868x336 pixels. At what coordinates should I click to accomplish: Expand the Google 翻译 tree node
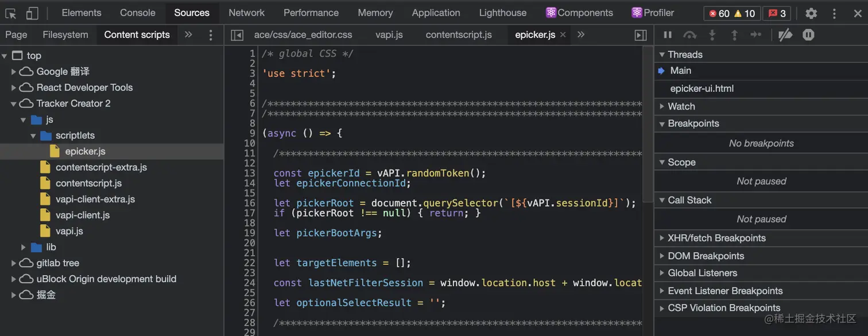coord(14,72)
